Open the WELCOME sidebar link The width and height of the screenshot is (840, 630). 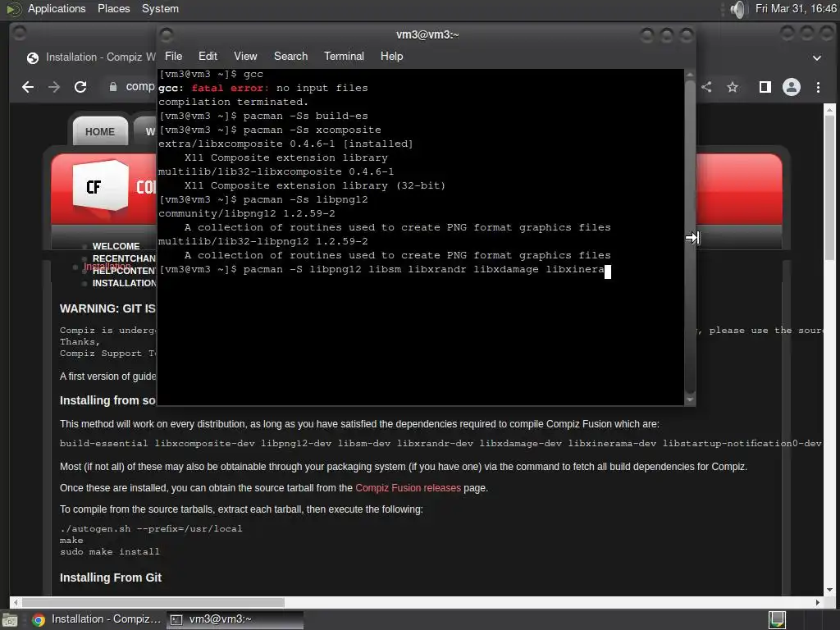pyautogui.click(x=116, y=246)
